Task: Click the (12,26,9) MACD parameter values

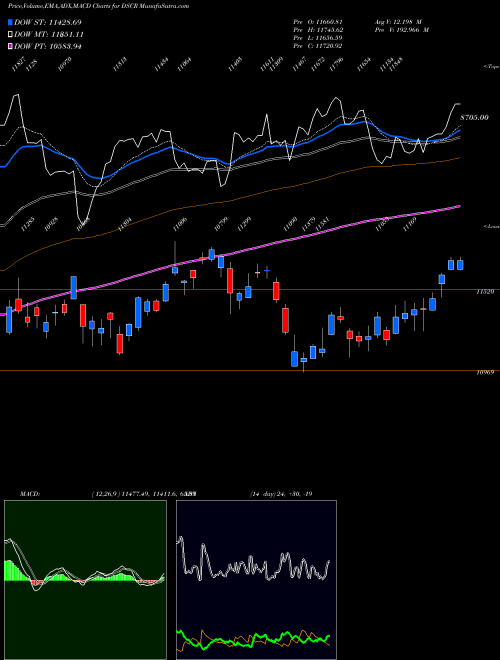Action: (x=143, y=494)
